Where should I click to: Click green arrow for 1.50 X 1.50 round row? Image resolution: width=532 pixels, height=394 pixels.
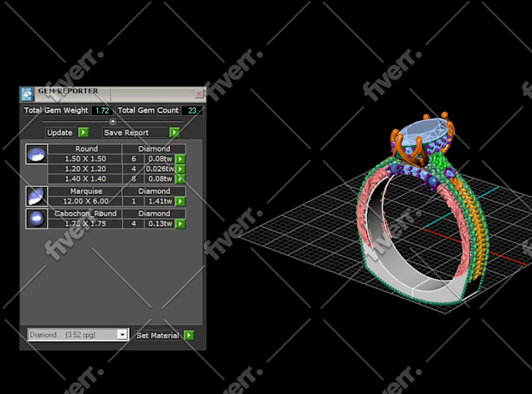pyautogui.click(x=180, y=159)
